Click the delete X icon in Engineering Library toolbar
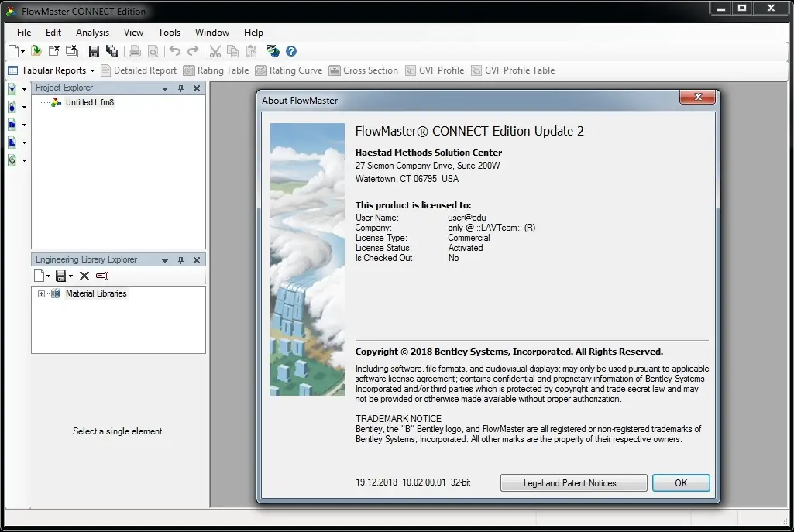 tap(84, 276)
